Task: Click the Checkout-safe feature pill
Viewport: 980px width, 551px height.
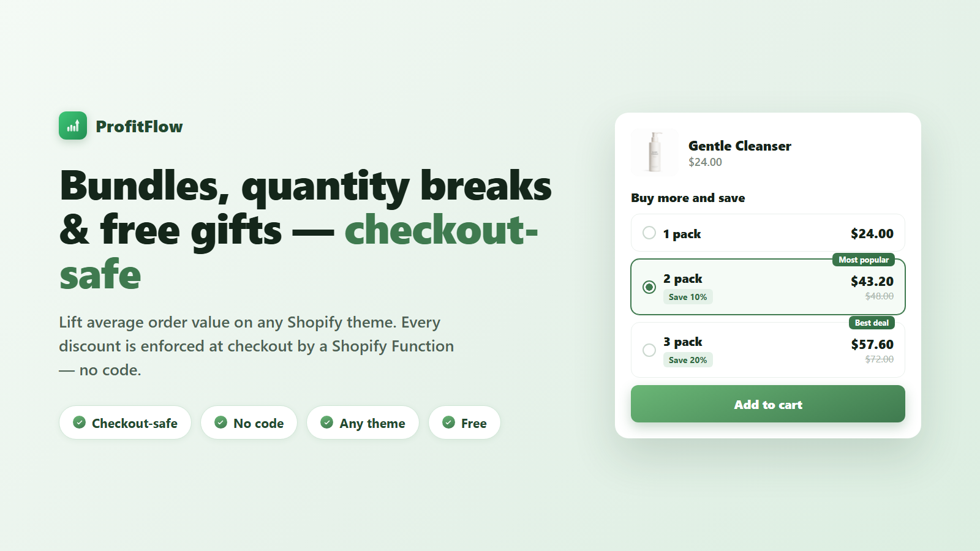Action: pyautogui.click(x=126, y=422)
